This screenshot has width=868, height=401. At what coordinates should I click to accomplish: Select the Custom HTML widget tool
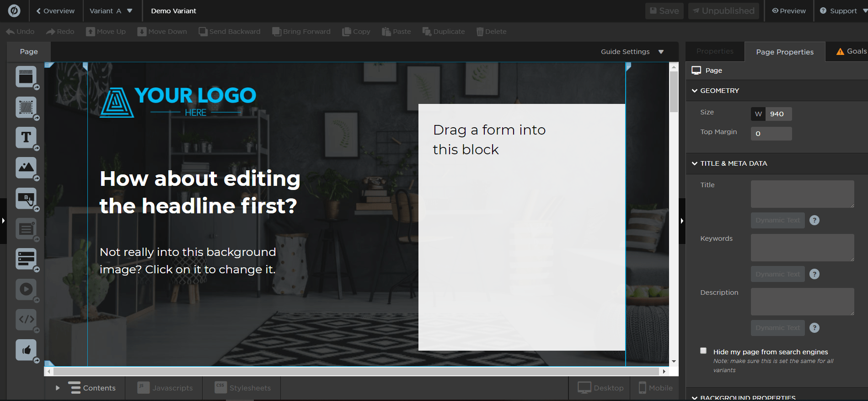[x=26, y=320]
